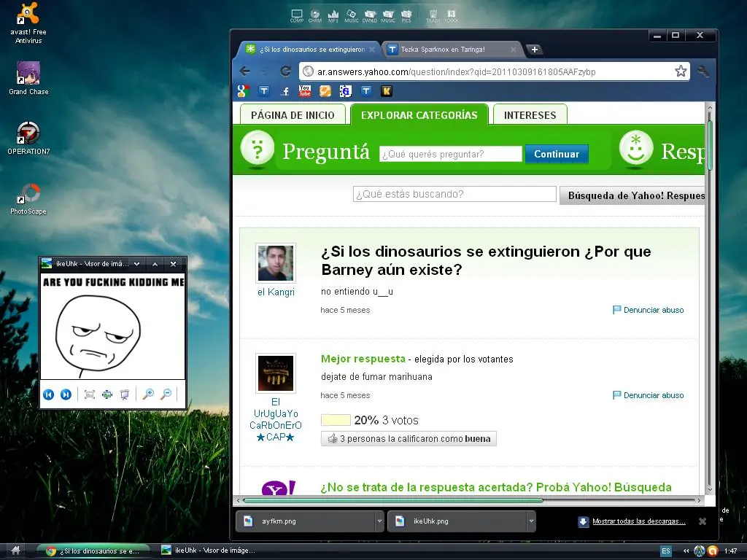
Task: Launch the Grand Chase desktop icon
Action: [x=28, y=78]
